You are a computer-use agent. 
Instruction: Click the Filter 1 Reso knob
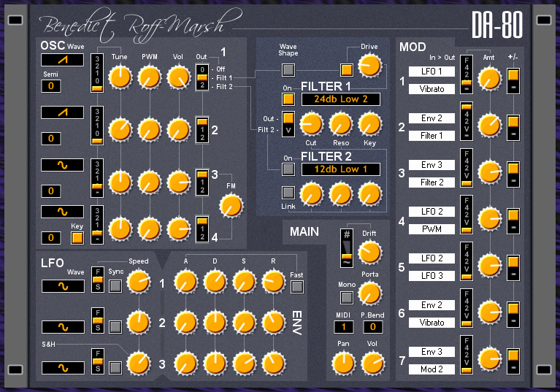(340, 123)
